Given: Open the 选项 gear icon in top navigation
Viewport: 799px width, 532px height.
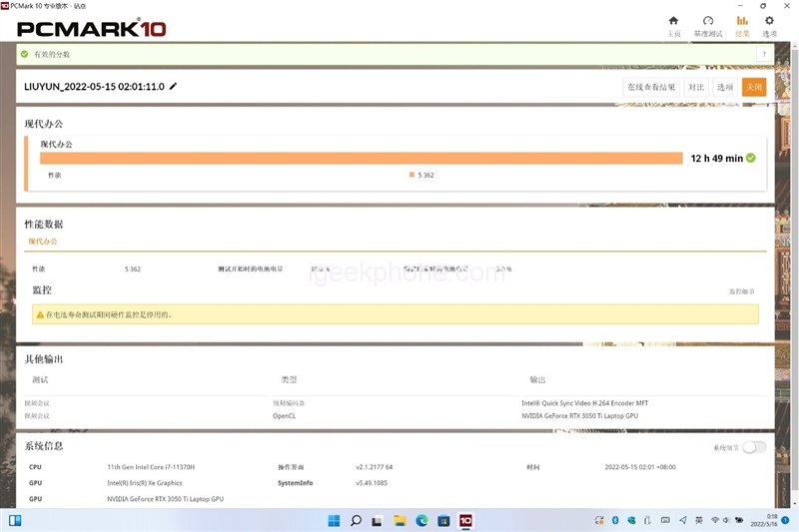Looking at the screenshot, I should [769, 25].
